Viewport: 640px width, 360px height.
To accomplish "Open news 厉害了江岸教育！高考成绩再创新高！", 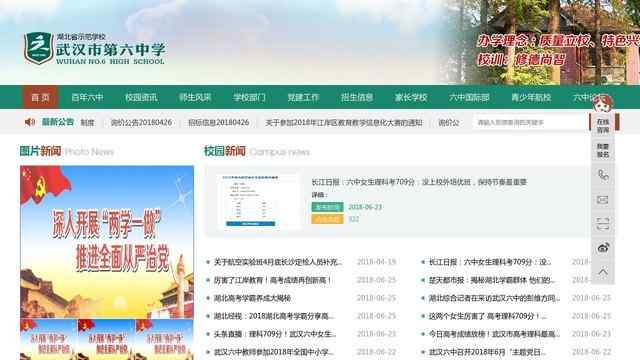I will point(273,280).
